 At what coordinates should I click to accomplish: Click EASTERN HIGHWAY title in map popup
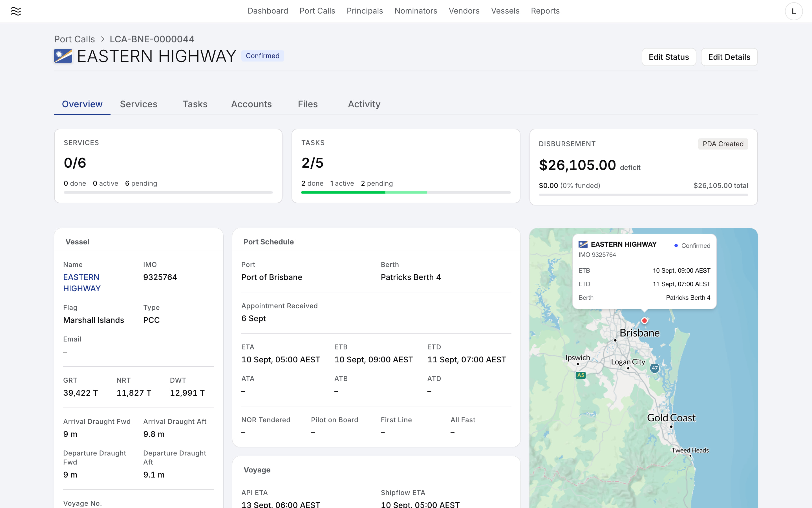pyautogui.click(x=623, y=245)
